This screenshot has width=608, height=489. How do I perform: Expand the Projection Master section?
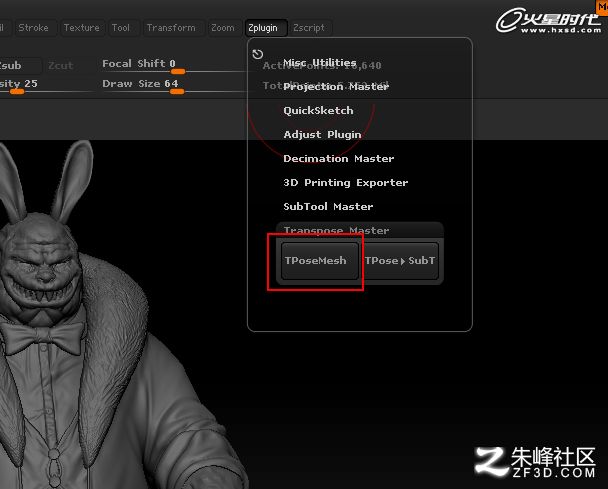click(336, 86)
